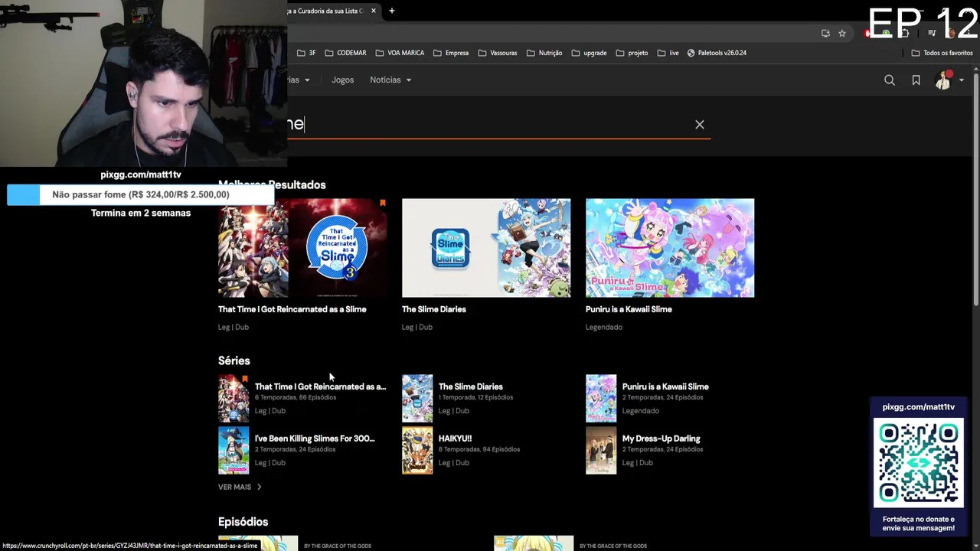Open The Slime Diaries top result thumbnail
Viewport: 980px width, 551px height.
[486, 248]
